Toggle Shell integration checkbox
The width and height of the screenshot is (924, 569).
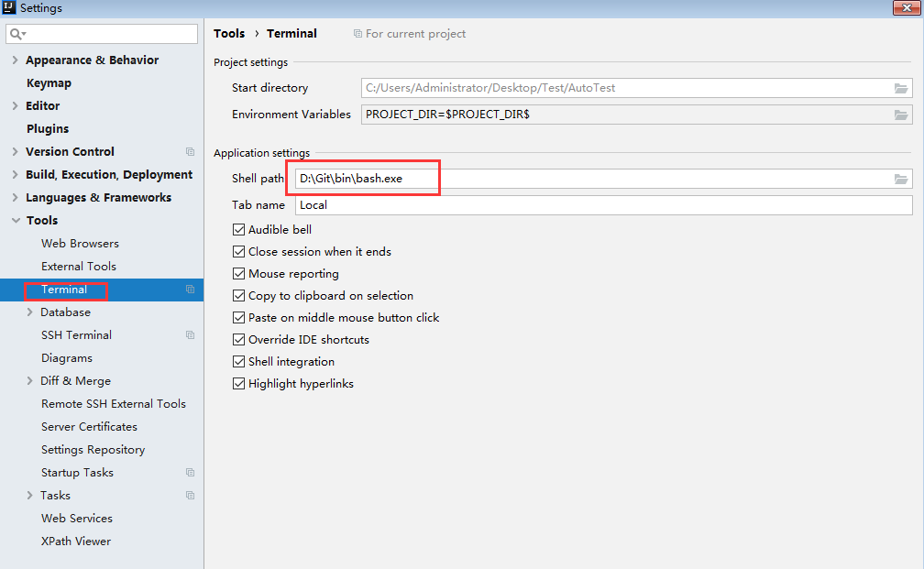pyautogui.click(x=239, y=362)
